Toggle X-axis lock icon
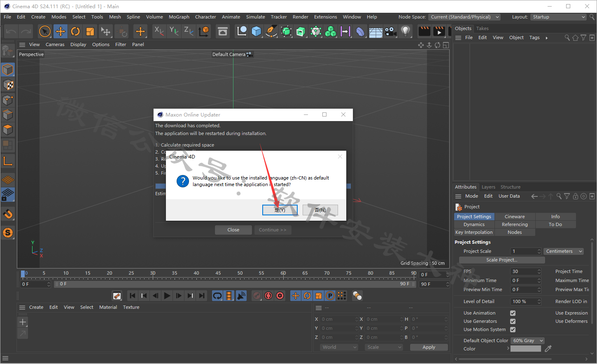This screenshot has height=364, width=597. (159, 31)
